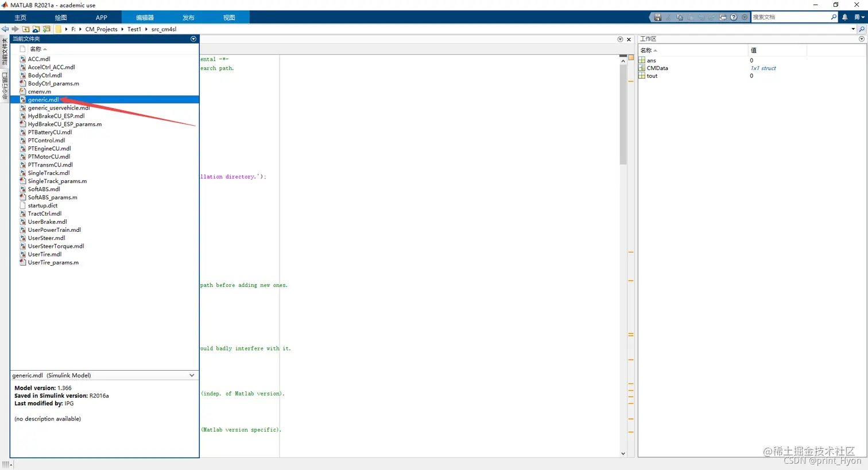Click the variable icon beside ans
Screen dimensions: 868x470
pyautogui.click(x=642, y=60)
